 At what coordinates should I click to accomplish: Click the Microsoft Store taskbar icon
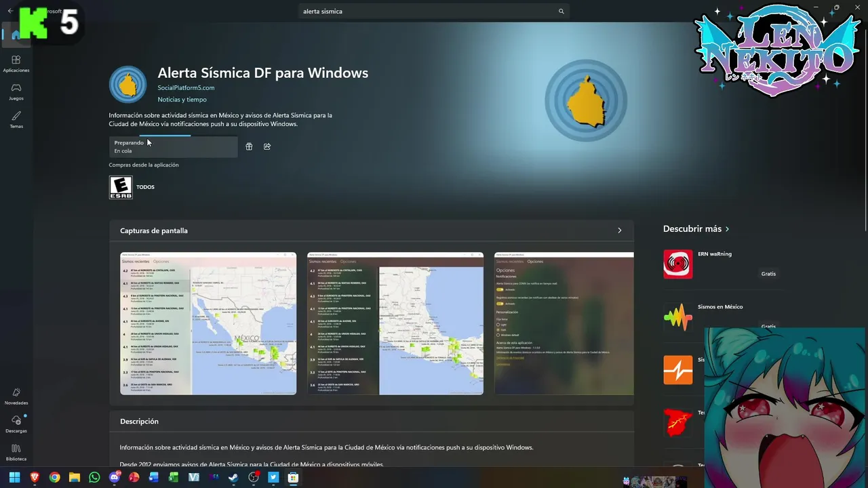(x=293, y=477)
